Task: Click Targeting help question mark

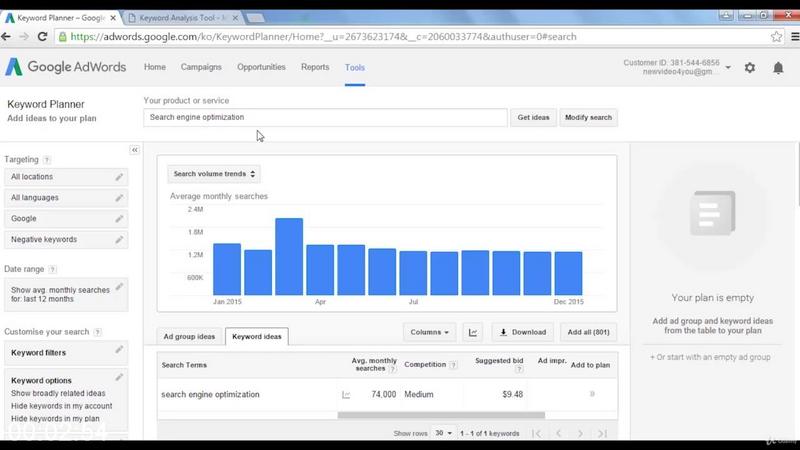Action: coord(46,160)
